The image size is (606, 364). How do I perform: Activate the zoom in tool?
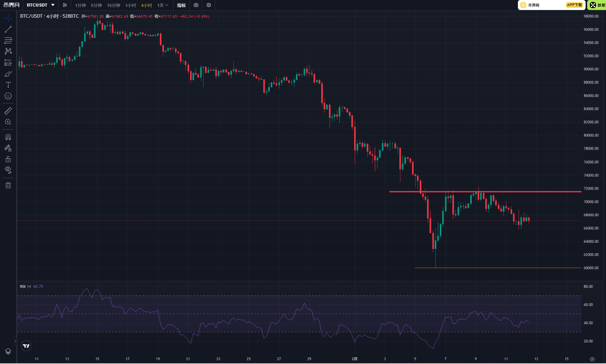point(8,122)
